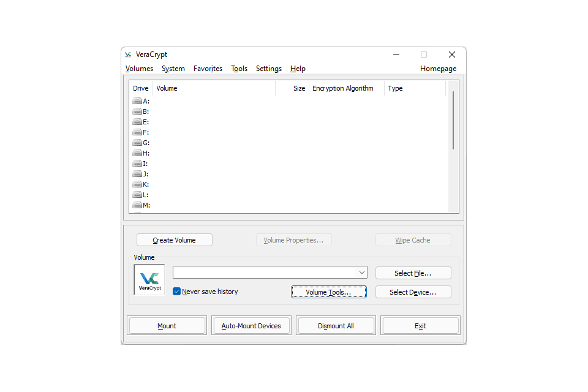Open the Settings menu

(268, 69)
